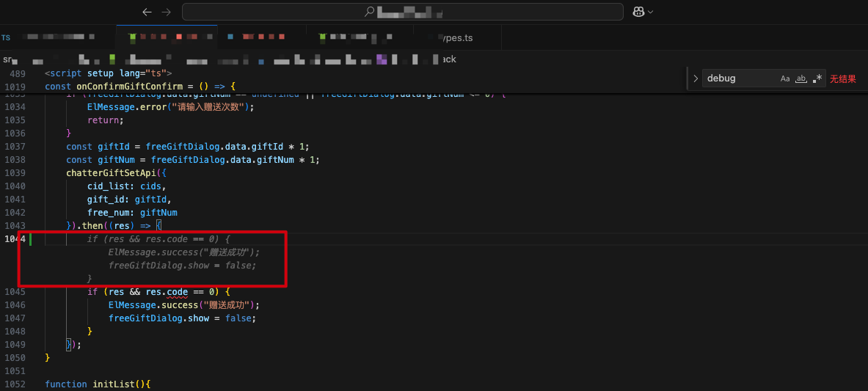The height and width of the screenshot is (391, 868).
Task: Click the "无结果" no-results label
Action: [x=842, y=79]
